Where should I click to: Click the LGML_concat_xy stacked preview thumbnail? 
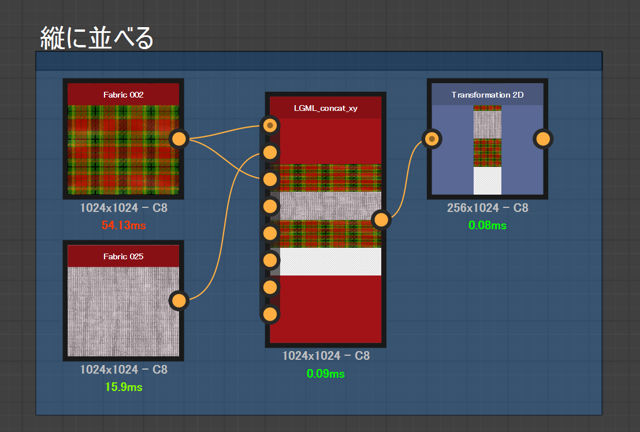331,219
